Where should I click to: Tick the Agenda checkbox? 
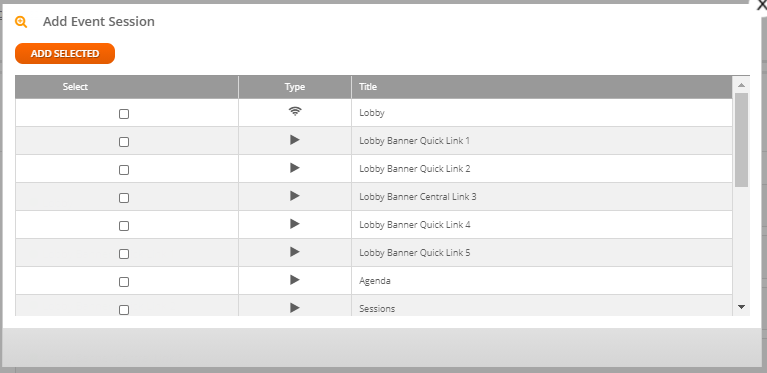124,282
